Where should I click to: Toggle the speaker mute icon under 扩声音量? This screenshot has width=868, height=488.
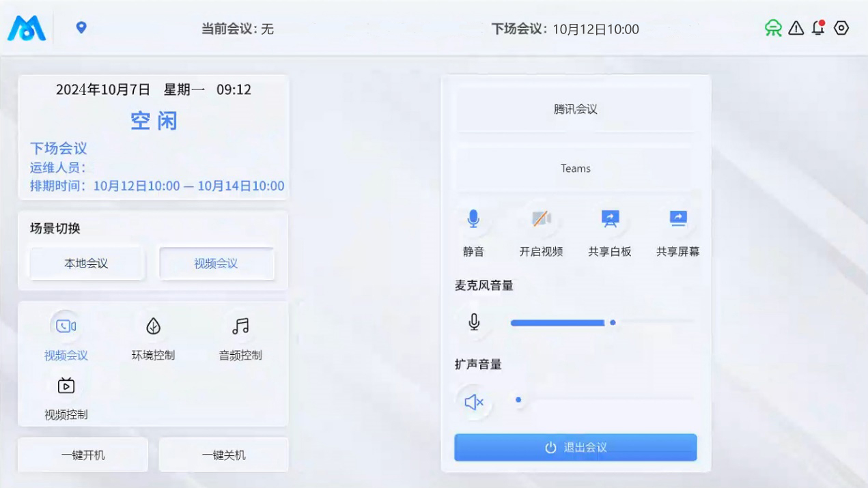click(x=473, y=402)
